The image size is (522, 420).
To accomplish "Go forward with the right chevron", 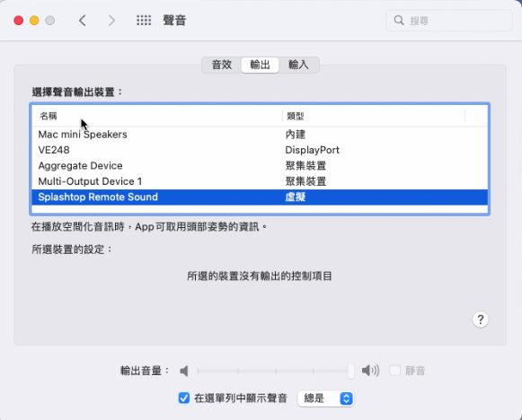I will tap(111, 21).
